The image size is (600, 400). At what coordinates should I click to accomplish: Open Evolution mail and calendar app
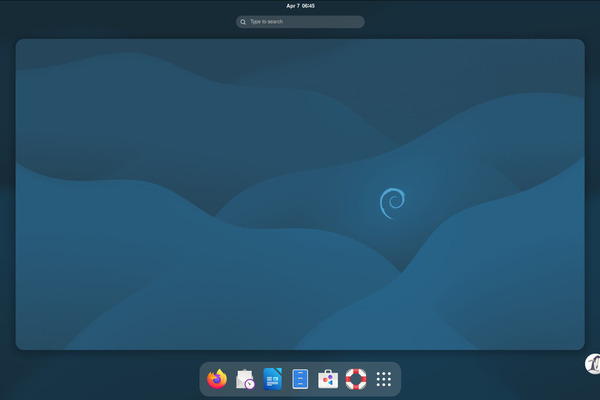tap(245, 379)
